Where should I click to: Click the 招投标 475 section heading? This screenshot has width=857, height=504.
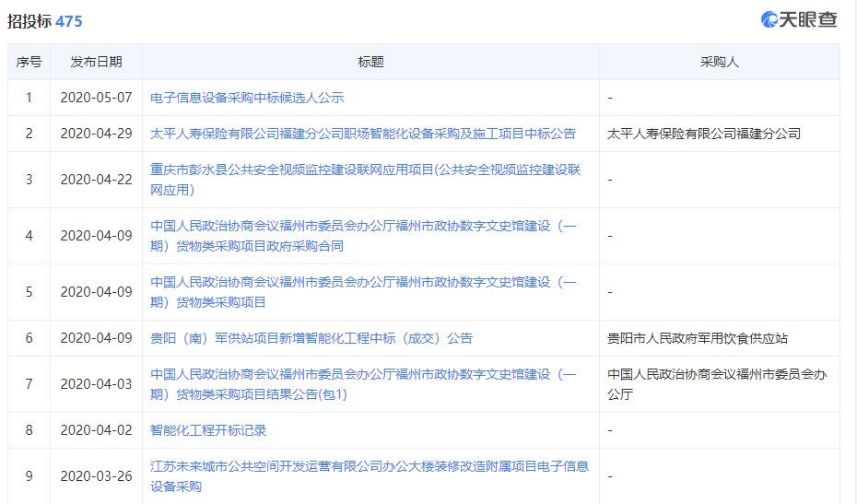tap(45, 21)
